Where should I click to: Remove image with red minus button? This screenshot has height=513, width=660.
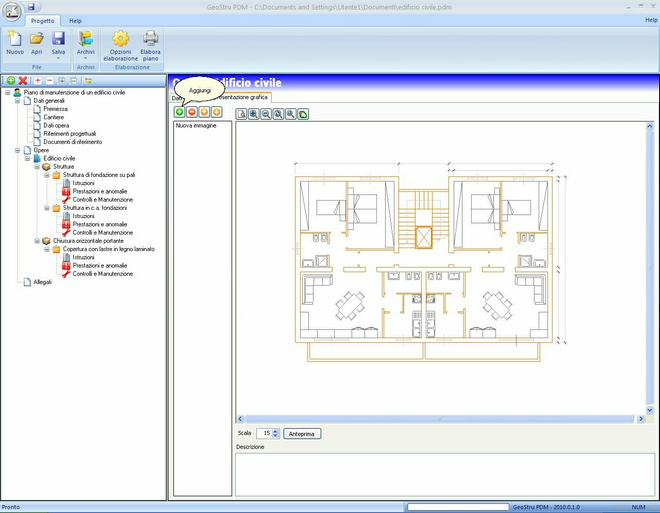point(192,112)
